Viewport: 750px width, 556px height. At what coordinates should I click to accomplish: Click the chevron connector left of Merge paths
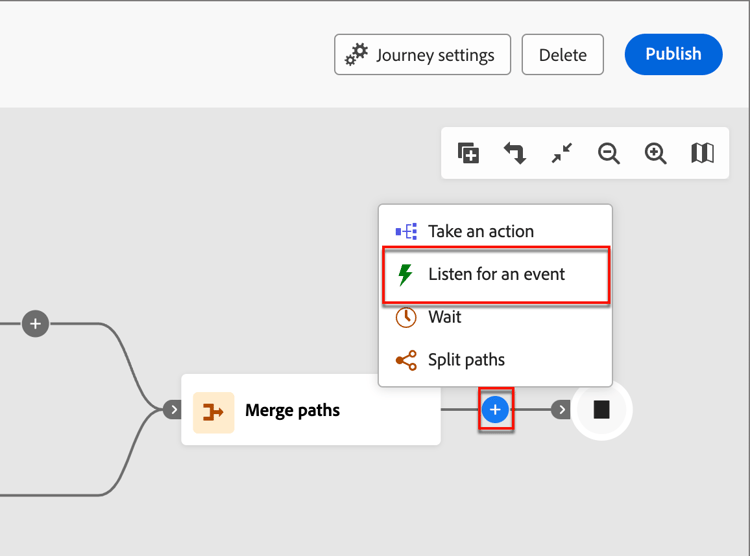(x=173, y=410)
